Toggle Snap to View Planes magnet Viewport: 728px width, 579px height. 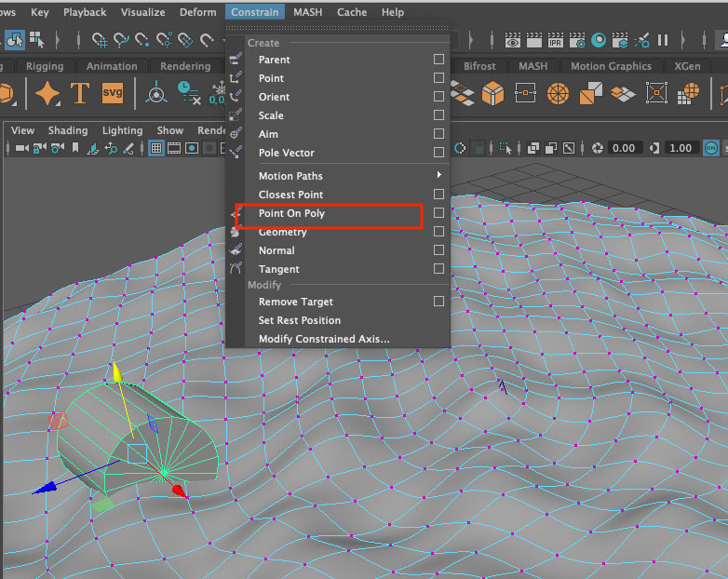[x=185, y=41]
